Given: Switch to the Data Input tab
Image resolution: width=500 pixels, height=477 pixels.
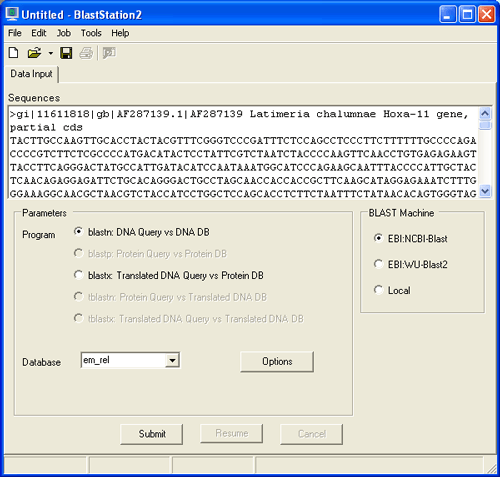Looking at the screenshot, I should [31, 74].
